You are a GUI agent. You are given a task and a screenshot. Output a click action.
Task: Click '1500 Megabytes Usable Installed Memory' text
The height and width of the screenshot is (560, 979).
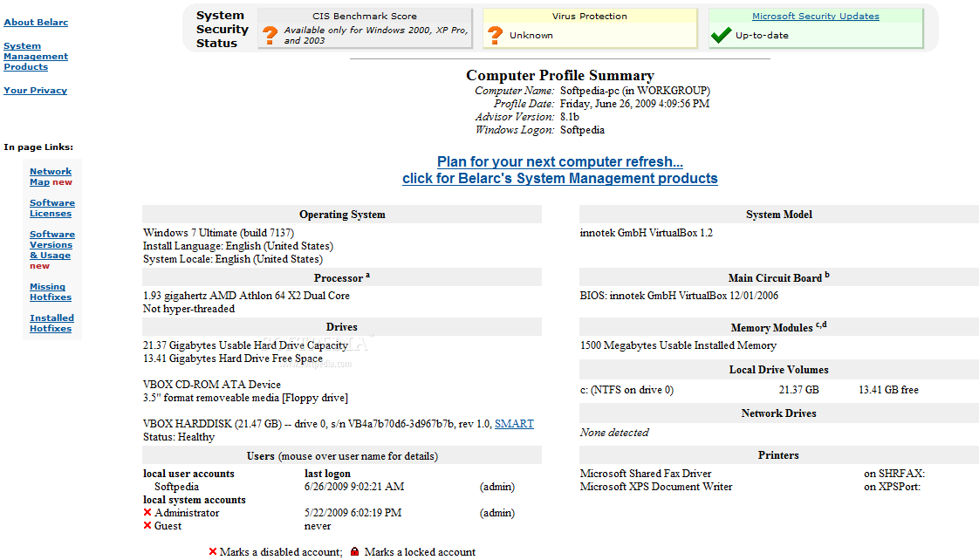coord(678,345)
